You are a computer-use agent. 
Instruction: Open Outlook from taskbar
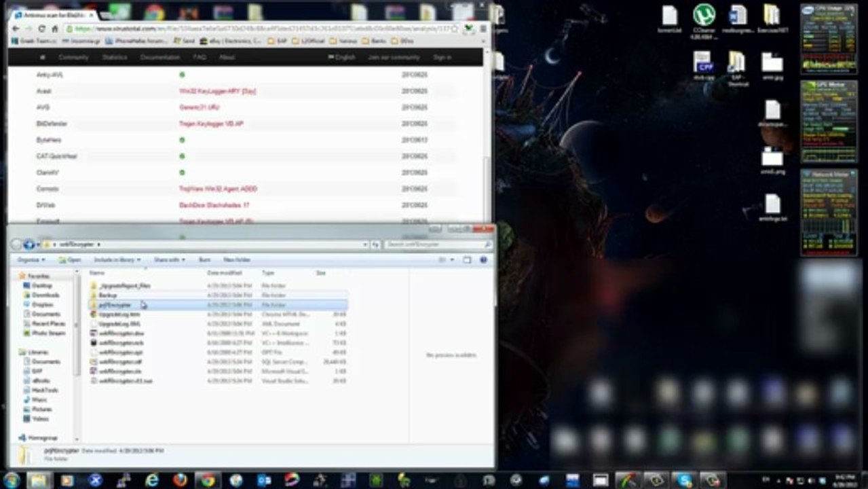coord(264,480)
